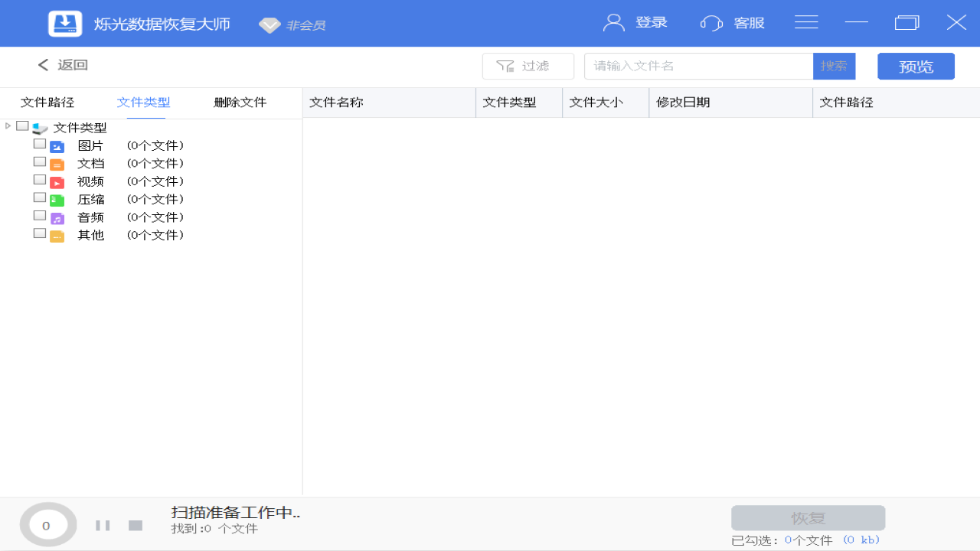The width and height of the screenshot is (980, 551).
Task: Select the 视频 video type icon
Action: point(56,181)
